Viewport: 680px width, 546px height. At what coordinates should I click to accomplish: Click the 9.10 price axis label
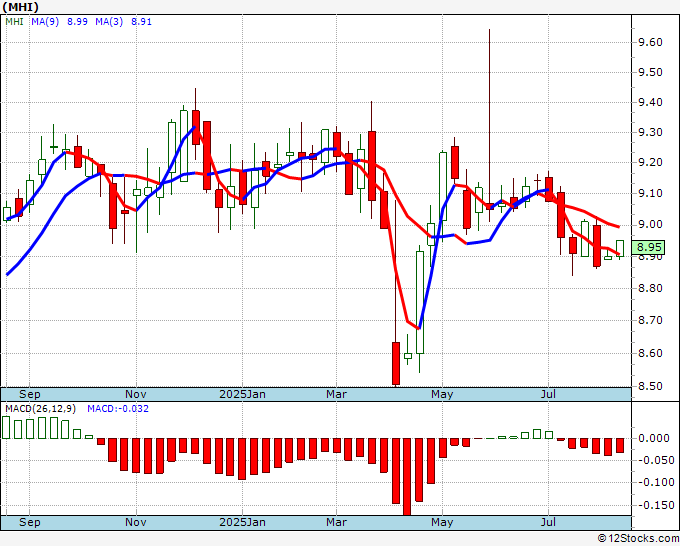[x=650, y=193]
